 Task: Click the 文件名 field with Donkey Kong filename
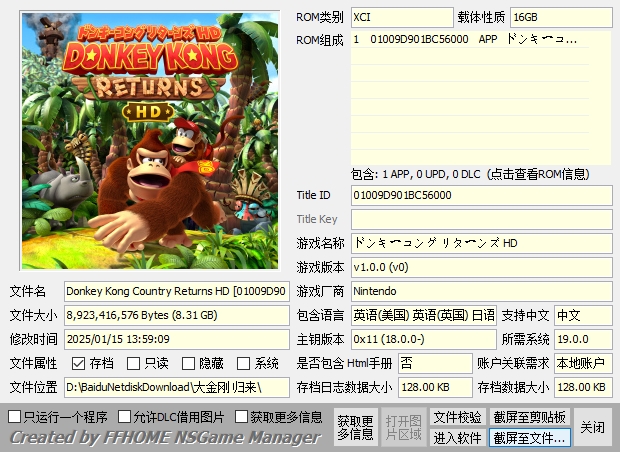click(x=176, y=291)
